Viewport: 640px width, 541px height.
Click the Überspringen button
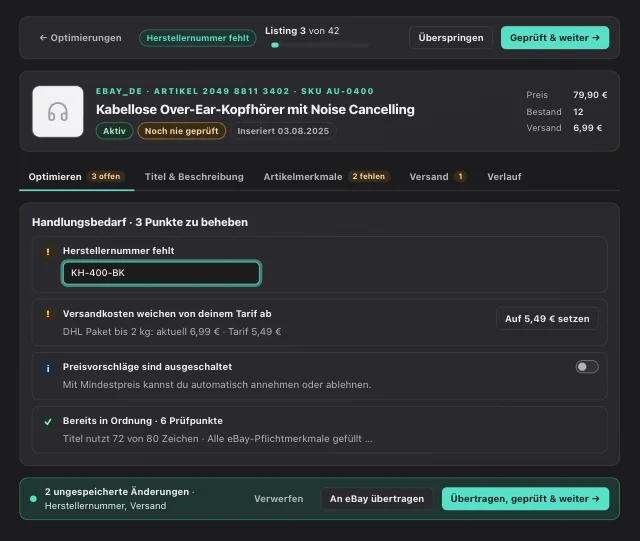(x=451, y=38)
